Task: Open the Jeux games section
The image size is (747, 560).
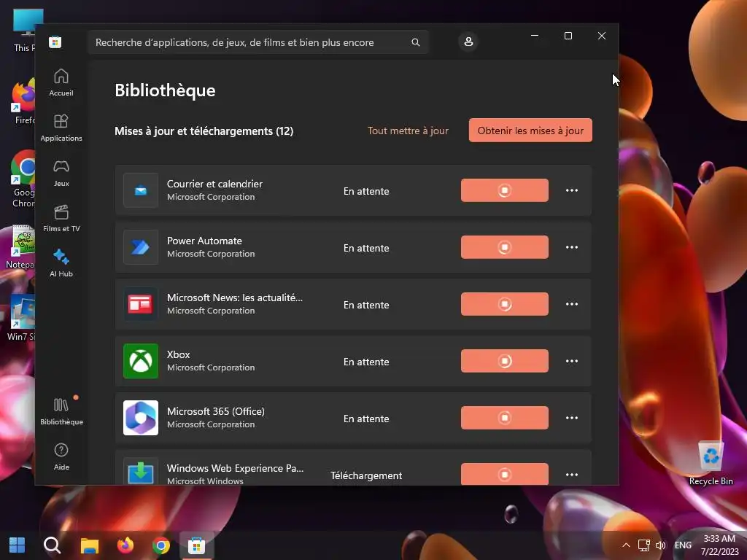Action: point(61,173)
